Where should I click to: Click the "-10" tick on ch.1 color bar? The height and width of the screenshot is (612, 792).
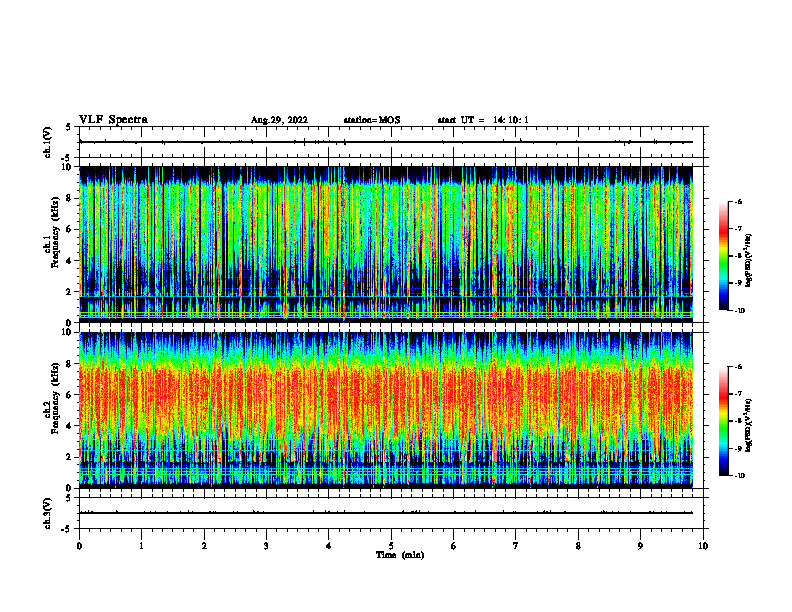tap(740, 311)
